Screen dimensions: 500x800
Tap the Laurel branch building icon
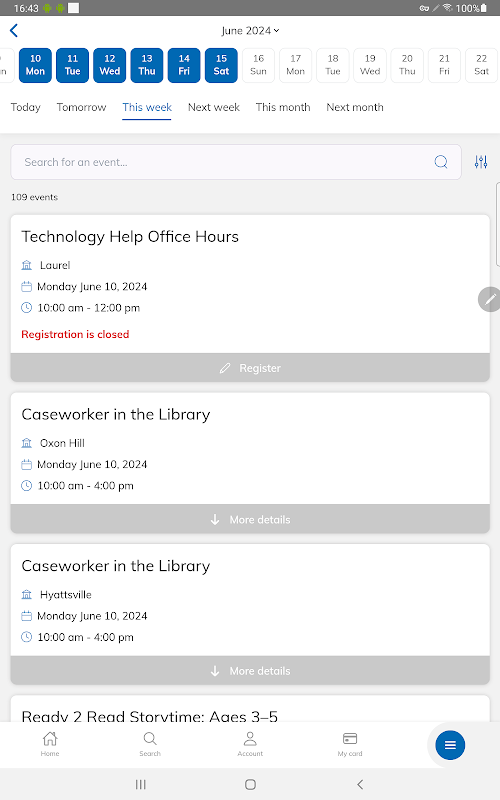click(x=27, y=265)
